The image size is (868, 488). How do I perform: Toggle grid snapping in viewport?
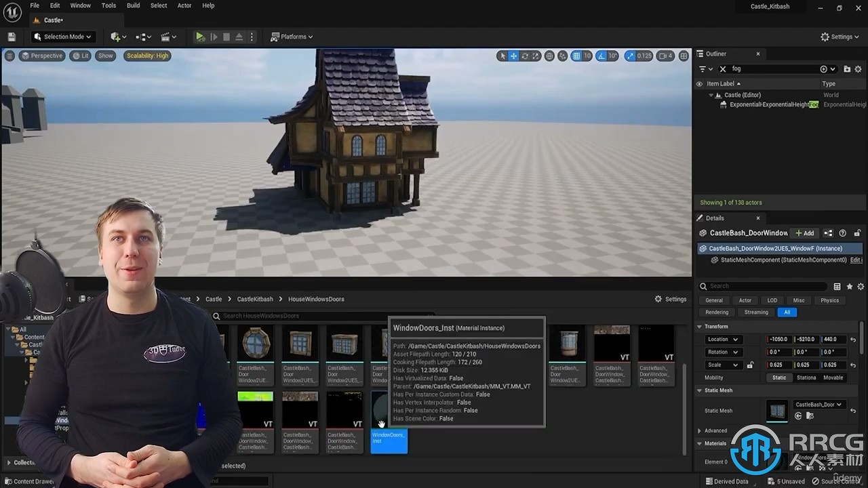(576, 56)
